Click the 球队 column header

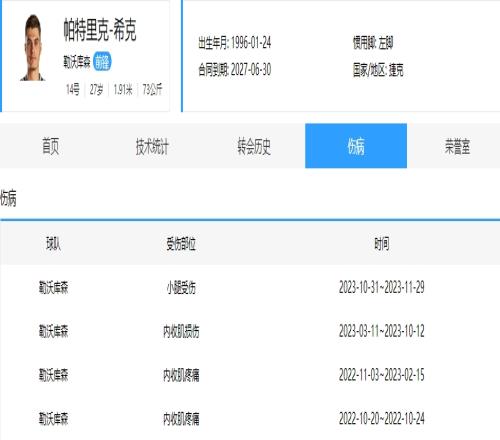pyautogui.click(x=54, y=244)
